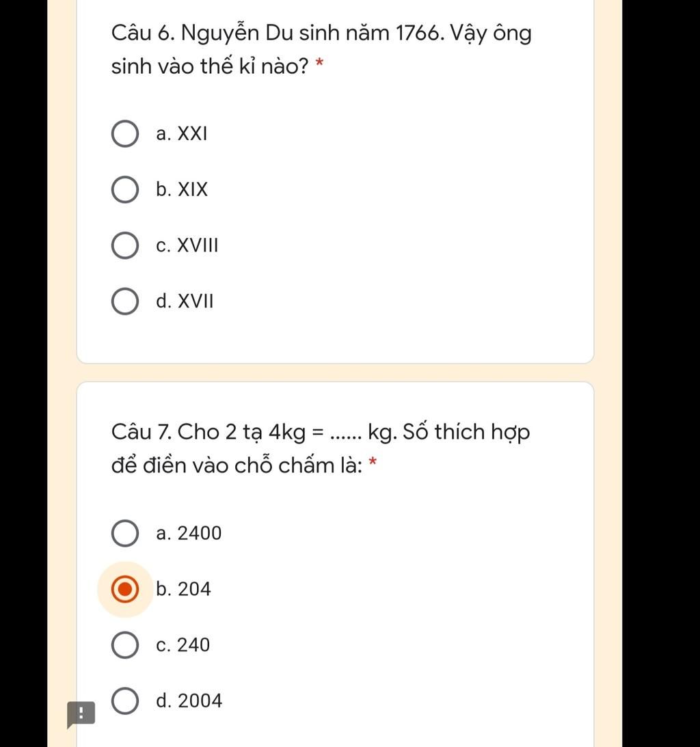The height and width of the screenshot is (747, 700).
Task: Click the report problem feedback icon
Action: [81, 714]
